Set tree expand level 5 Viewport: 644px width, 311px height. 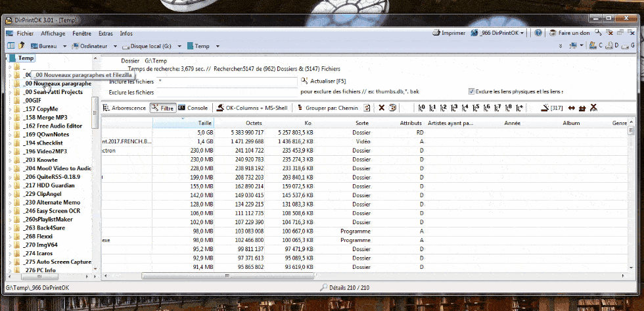click(476, 108)
